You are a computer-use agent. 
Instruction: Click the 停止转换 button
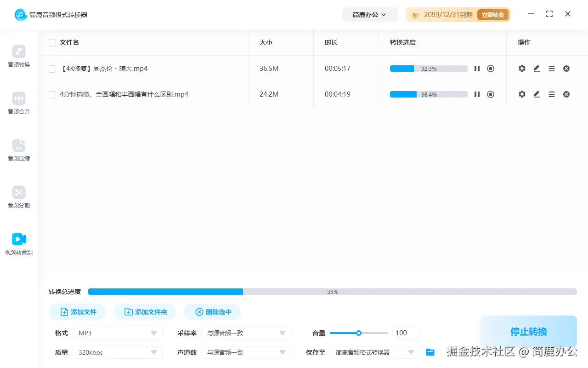pos(529,332)
